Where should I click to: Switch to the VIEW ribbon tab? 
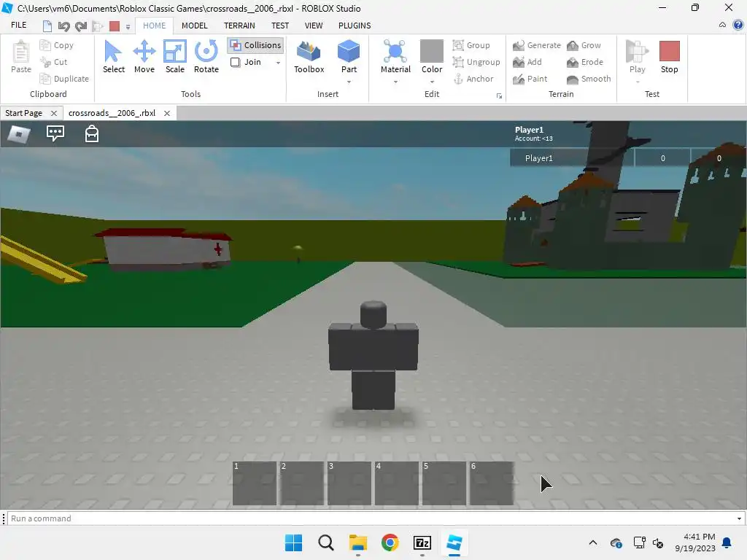[x=314, y=26]
